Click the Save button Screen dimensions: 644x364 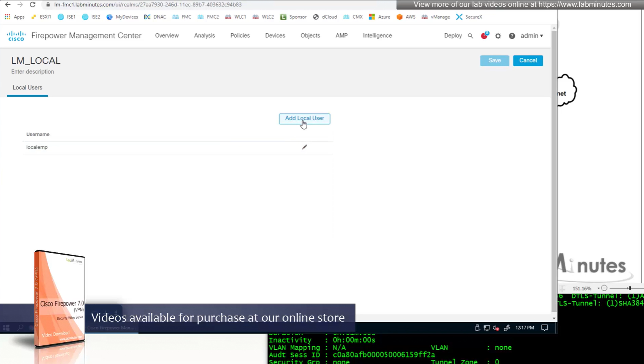pos(494,60)
